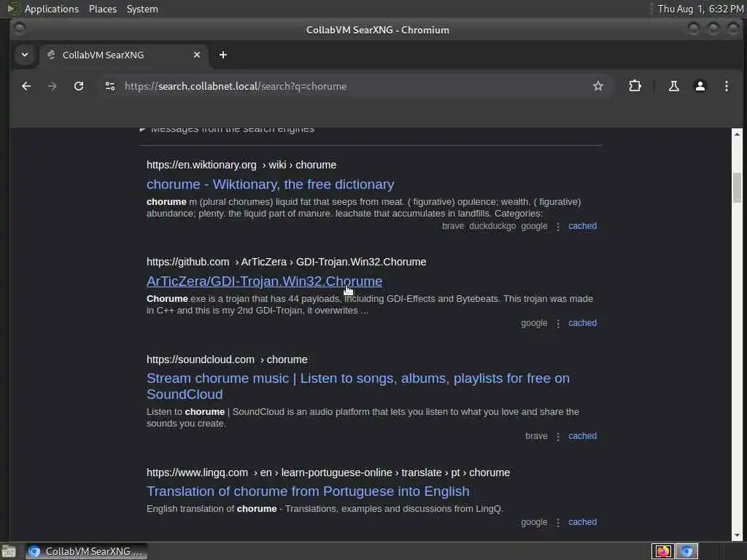747x560 pixels.
Task: Go back to the previous page
Action: pos(26,86)
